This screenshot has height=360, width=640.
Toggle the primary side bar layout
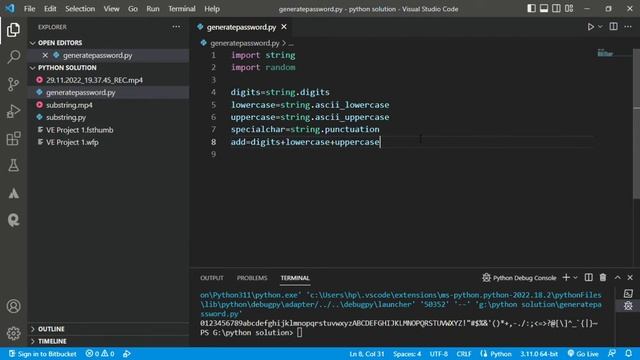pyautogui.click(x=531, y=9)
